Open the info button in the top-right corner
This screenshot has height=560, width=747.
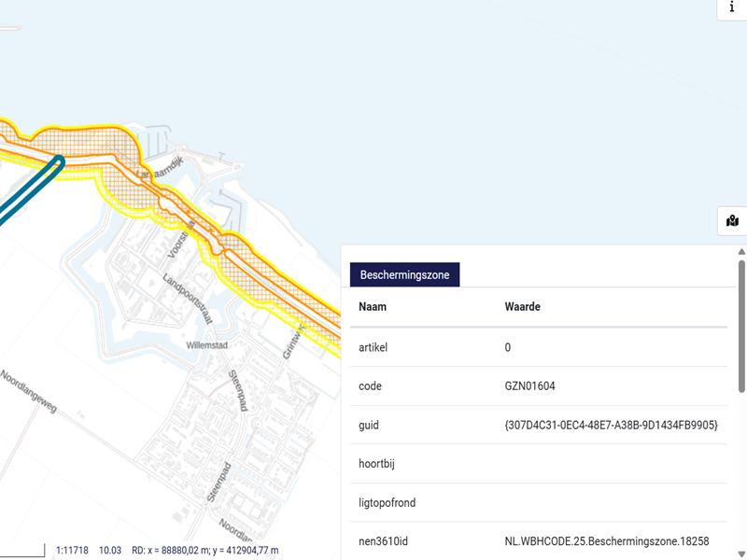point(731,7)
